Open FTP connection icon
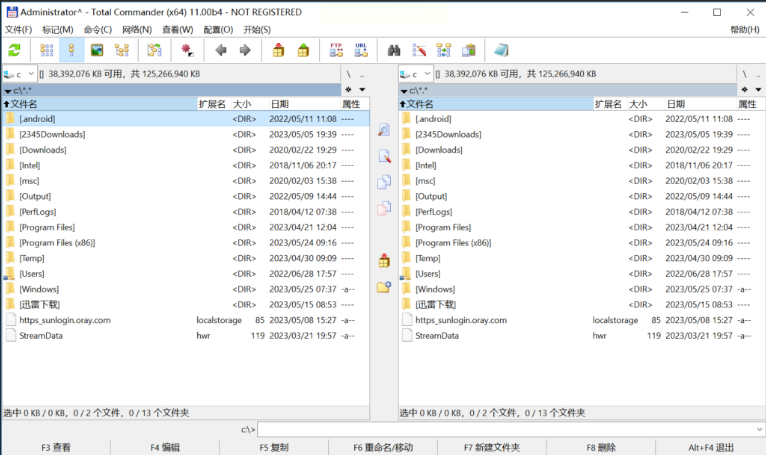 tap(336, 50)
